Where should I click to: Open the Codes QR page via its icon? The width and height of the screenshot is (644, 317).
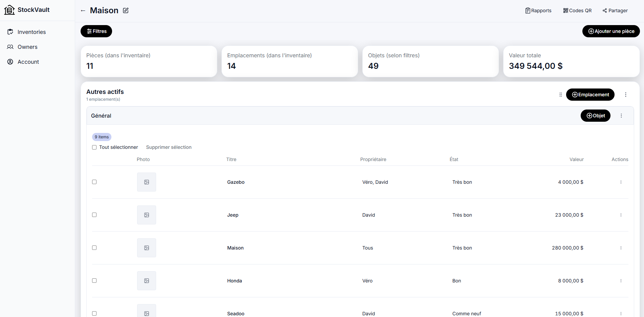pyautogui.click(x=565, y=11)
